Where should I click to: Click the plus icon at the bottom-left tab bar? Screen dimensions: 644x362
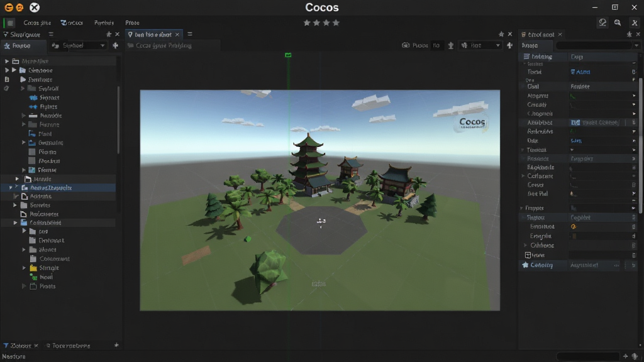click(x=116, y=345)
